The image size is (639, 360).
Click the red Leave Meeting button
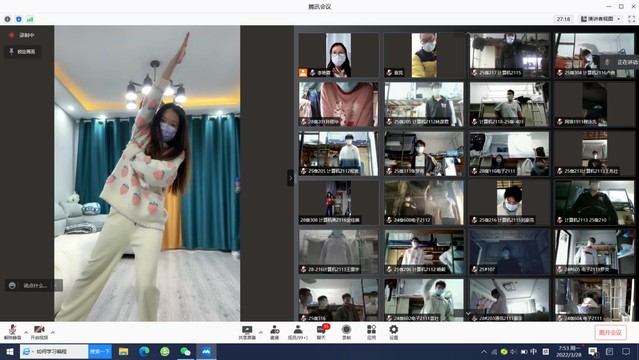pos(610,333)
